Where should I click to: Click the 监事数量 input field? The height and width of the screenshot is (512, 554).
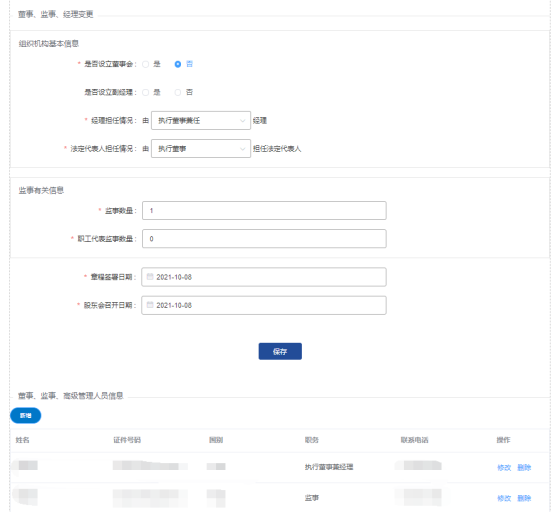(264, 211)
